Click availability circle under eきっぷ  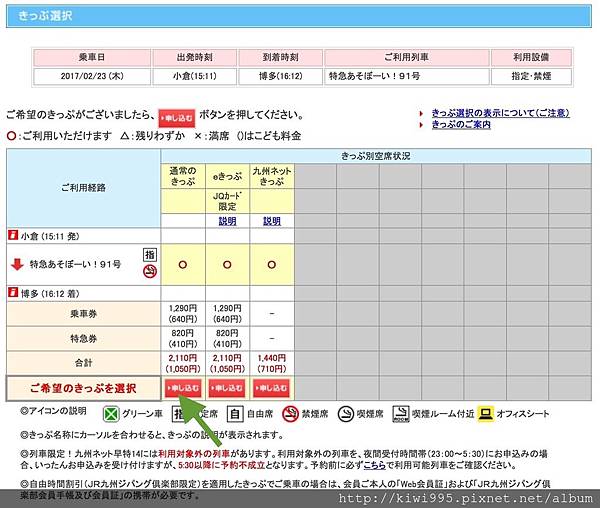click(227, 264)
